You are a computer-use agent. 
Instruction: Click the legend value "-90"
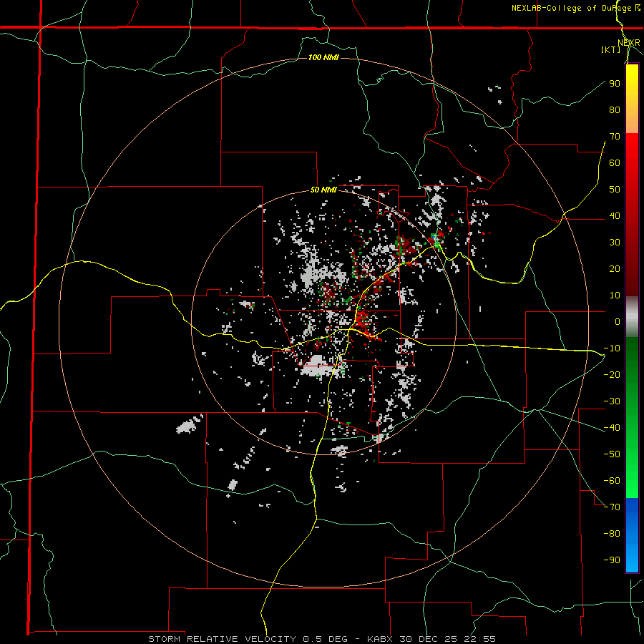612,560
